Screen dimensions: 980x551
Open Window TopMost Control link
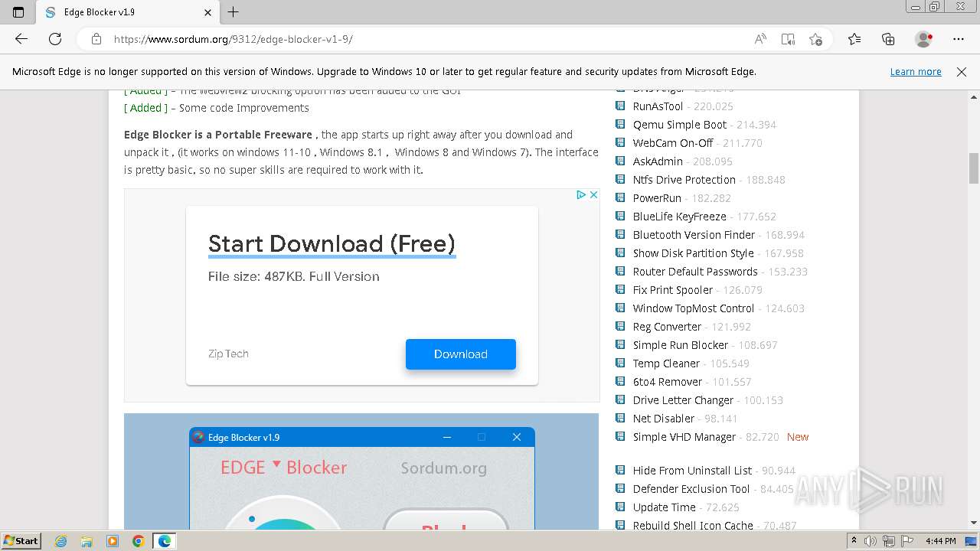[x=694, y=308]
